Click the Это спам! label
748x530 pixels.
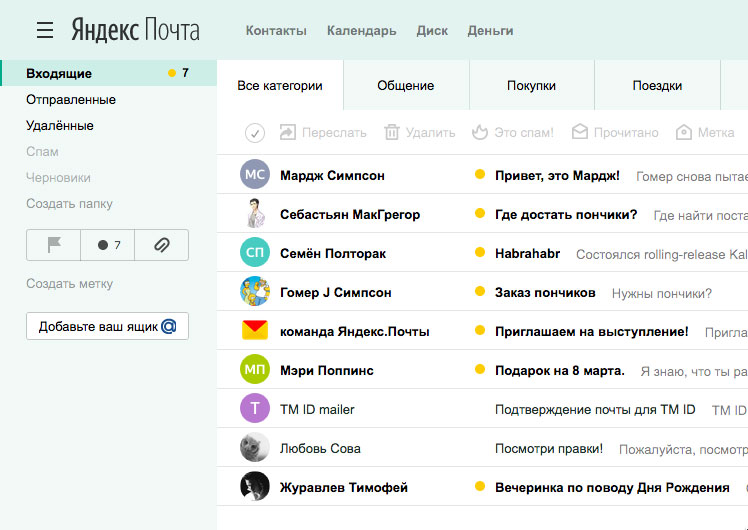(524, 133)
